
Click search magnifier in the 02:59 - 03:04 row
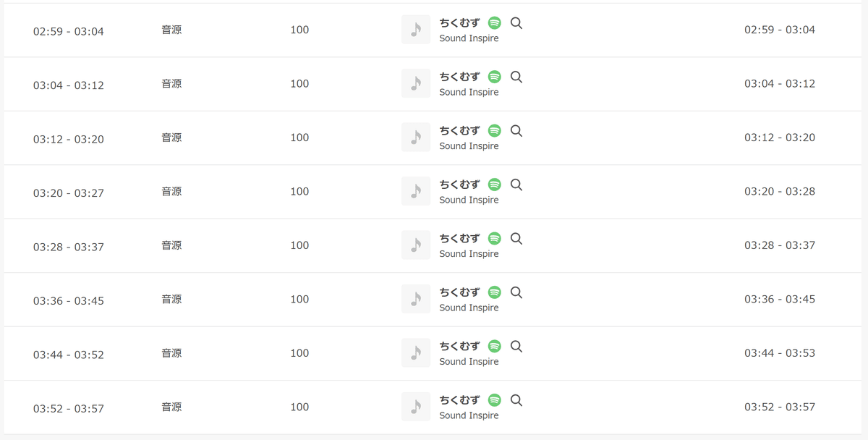pyautogui.click(x=516, y=23)
